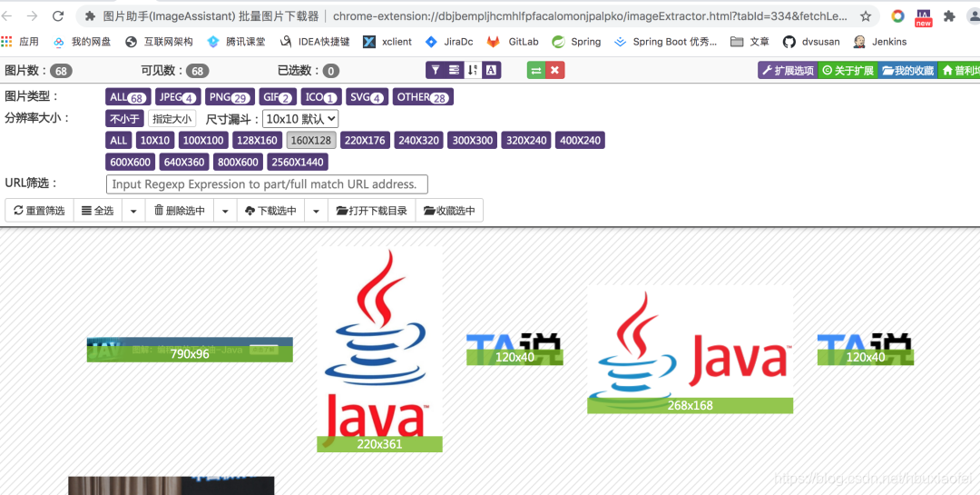Screen dimensions: 980x495
Task: Select the 10X10 resolution filter
Action: (x=155, y=140)
